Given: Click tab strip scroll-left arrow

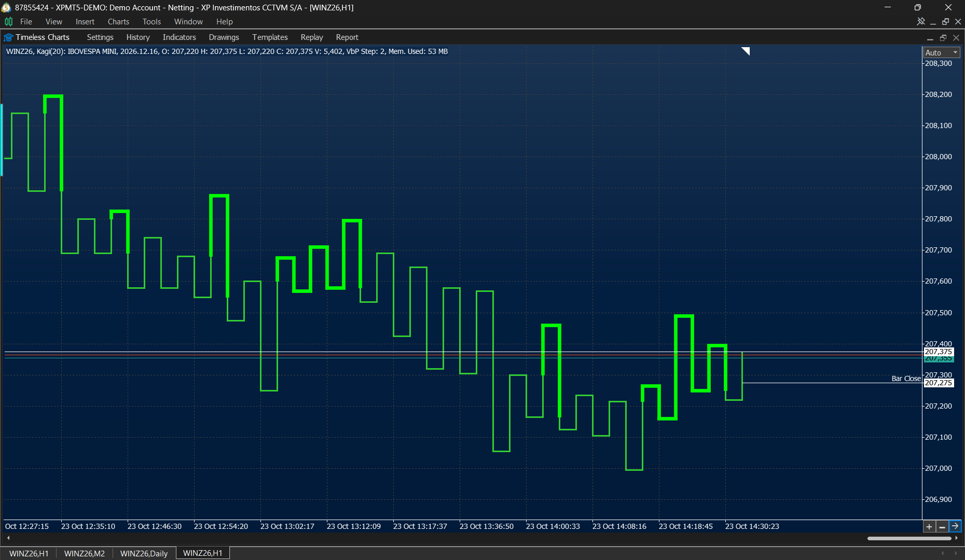Looking at the screenshot, I should [x=943, y=553].
